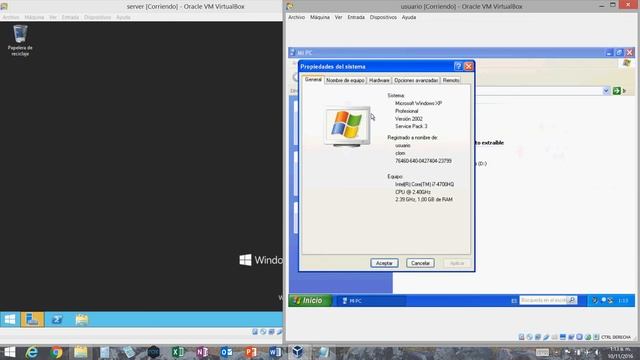Viewport: 640px width, 360px height.
Task: Open Dispositivos menu in usuario VirtualBox window
Action: point(383,17)
